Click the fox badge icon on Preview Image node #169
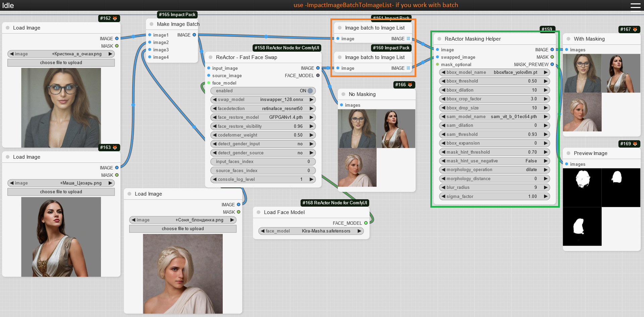 click(636, 144)
